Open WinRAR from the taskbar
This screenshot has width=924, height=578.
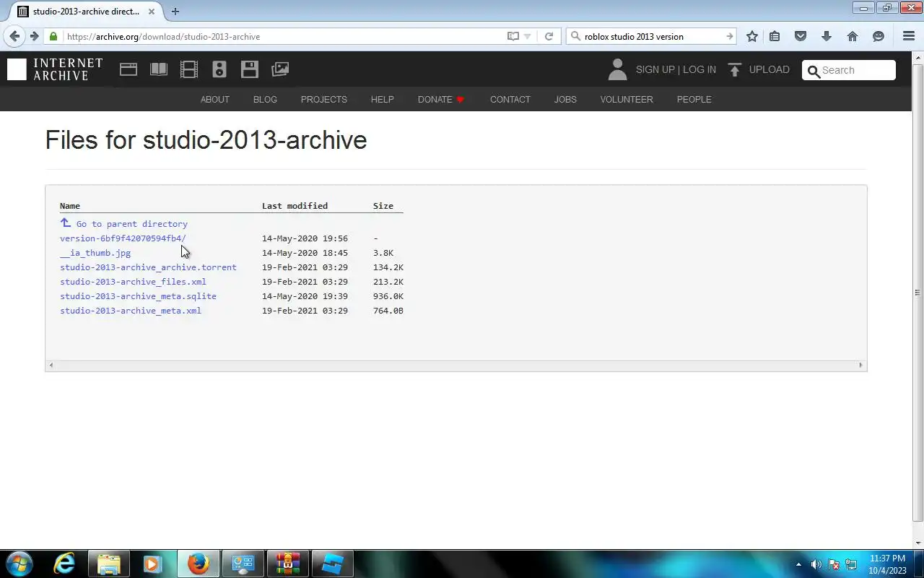287,564
